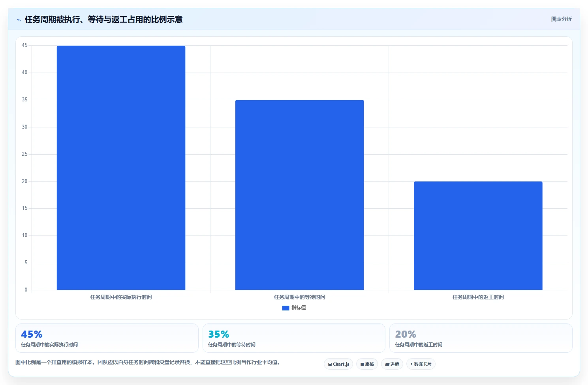Click the y-axis value 0
Viewport: 588px width, 385px height.
(26, 290)
